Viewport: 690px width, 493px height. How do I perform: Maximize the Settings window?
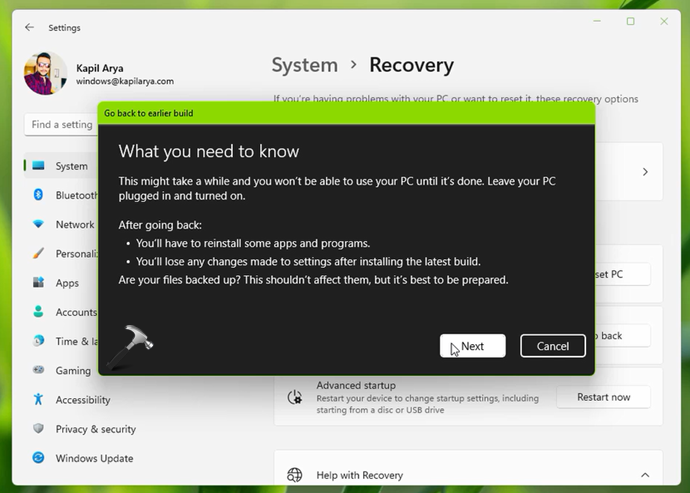pyautogui.click(x=630, y=21)
